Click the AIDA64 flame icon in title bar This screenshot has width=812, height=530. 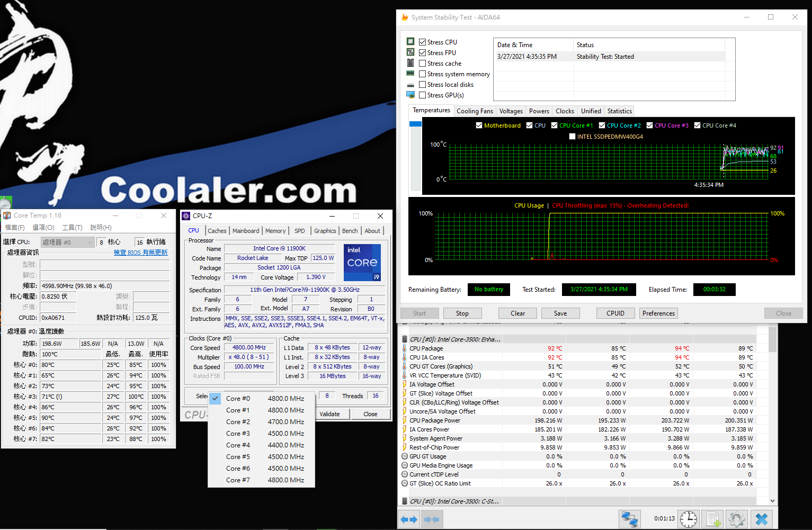click(x=405, y=17)
